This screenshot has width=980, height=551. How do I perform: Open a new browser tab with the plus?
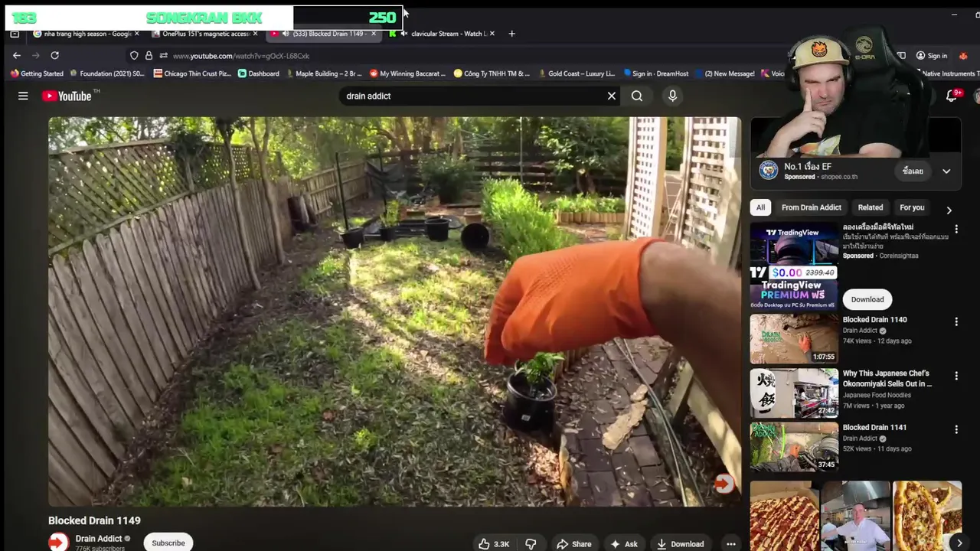click(511, 34)
